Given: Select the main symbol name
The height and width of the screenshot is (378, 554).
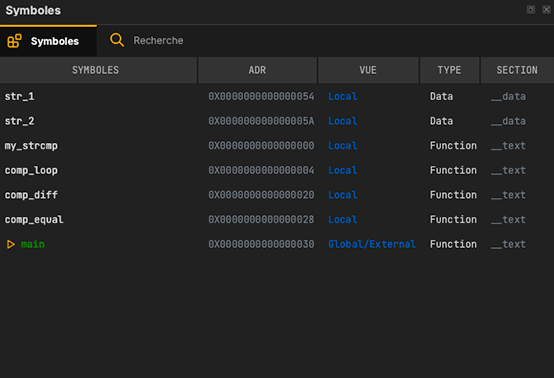Looking at the screenshot, I should tap(33, 244).
